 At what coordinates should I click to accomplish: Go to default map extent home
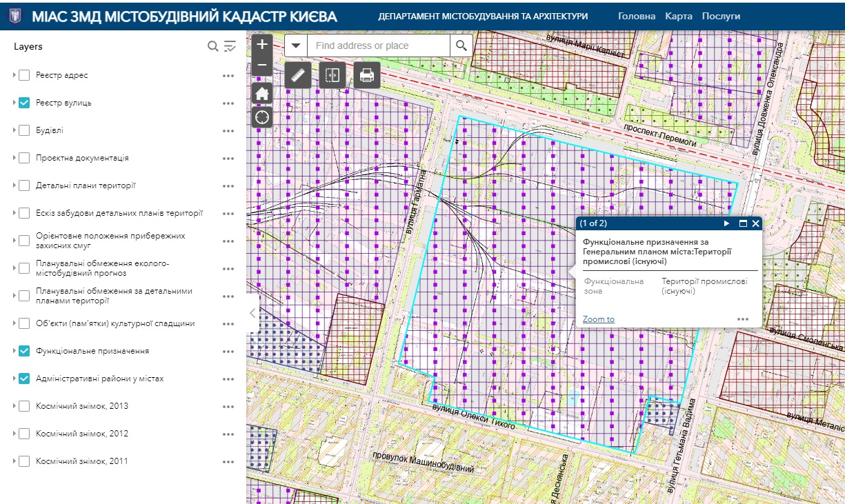[262, 94]
